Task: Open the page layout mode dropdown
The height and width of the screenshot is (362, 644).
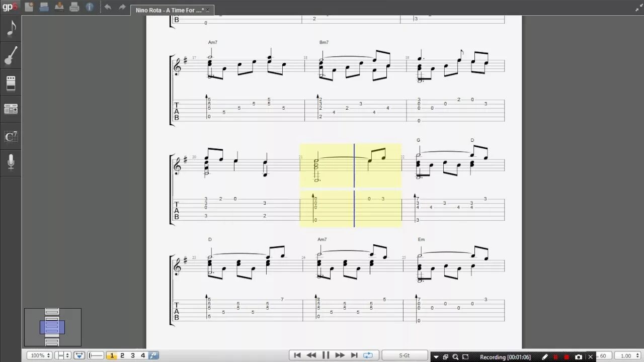Action: pyautogui.click(x=63, y=355)
